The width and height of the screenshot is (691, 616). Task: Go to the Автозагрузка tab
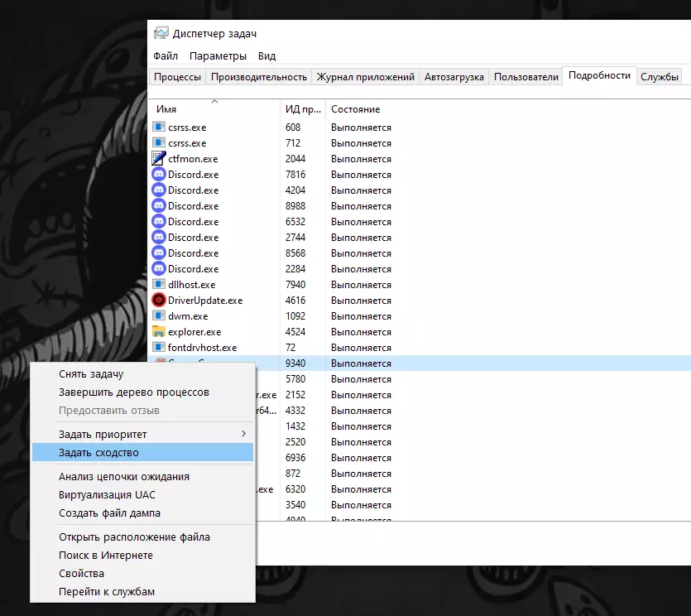coord(454,77)
